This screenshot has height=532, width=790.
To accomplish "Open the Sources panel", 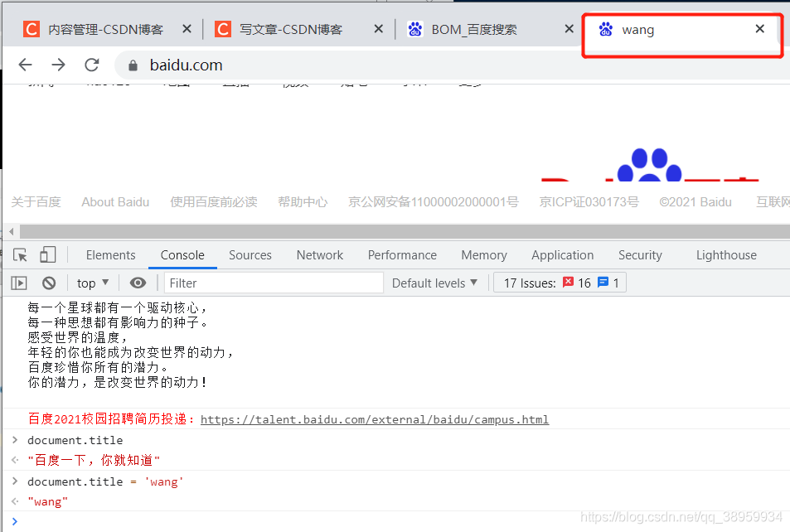I will click(250, 255).
